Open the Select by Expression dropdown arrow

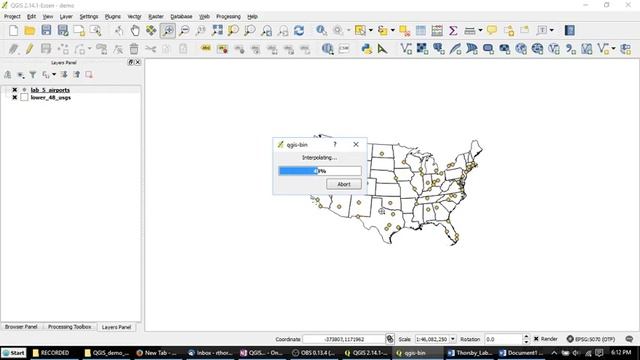(393, 31)
